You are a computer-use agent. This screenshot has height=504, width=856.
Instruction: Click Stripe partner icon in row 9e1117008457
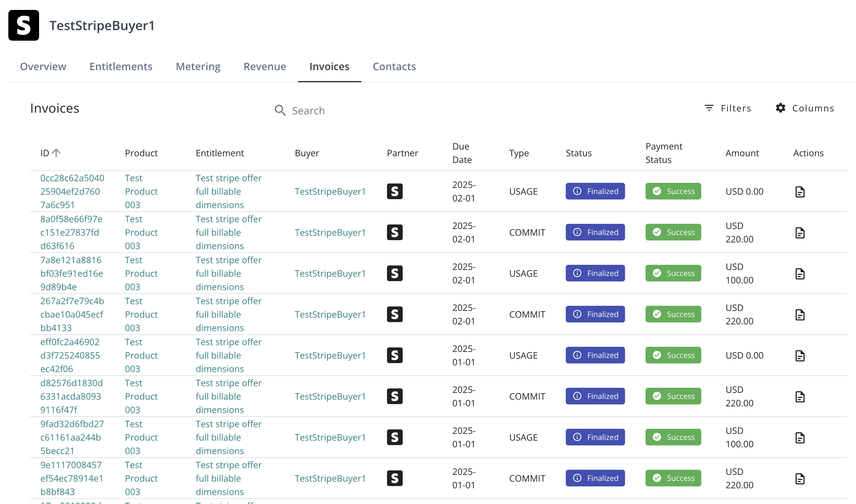395,478
